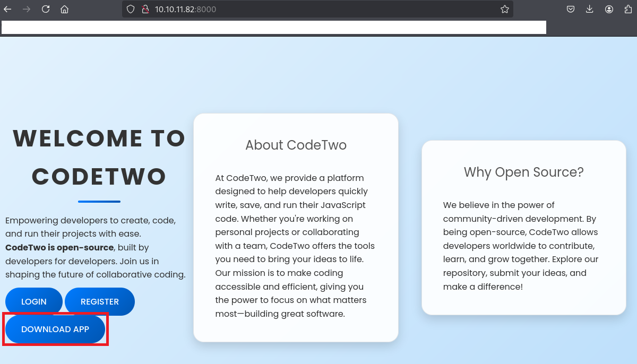Go to the browser Home page
The height and width of the screenshot is (364, 637).
tap(64, 9)
